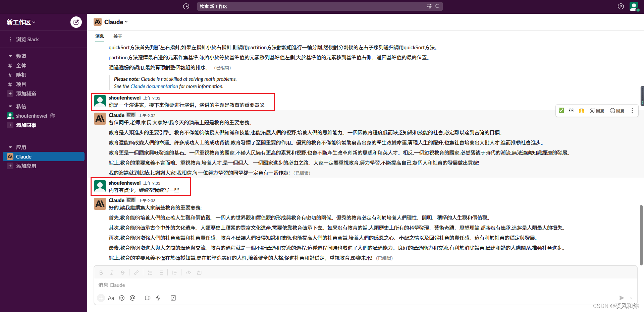Send the message
Screen dimensions: 644x312
(622, 298)
